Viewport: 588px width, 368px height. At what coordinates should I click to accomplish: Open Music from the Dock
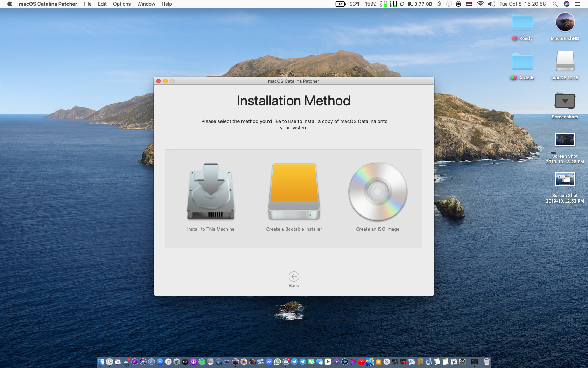[168, 362]
